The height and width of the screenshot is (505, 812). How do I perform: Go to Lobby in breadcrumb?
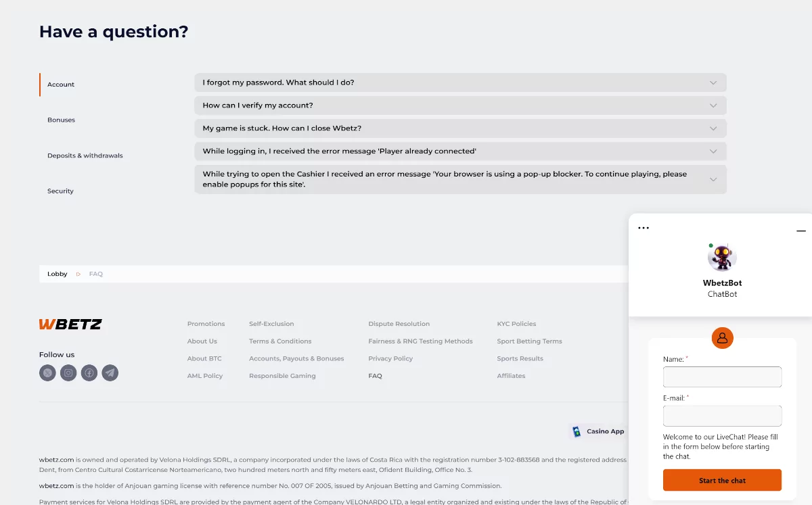[x=58, y=274]
